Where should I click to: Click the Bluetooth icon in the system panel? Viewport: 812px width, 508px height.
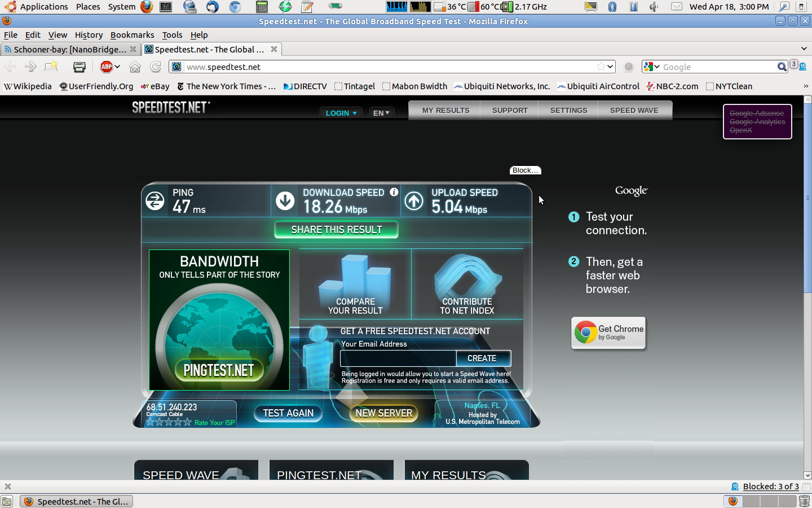point(612,7)
